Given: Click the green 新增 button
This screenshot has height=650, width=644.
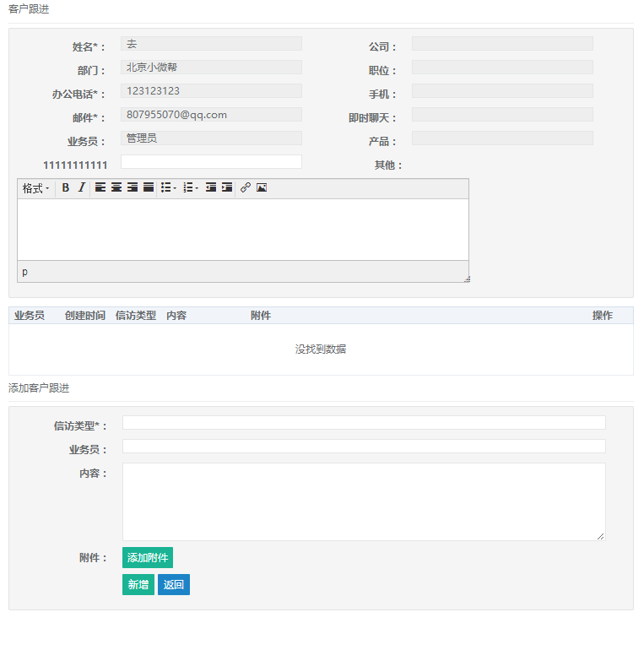Looking at the screenshot, I should pos(138,584).
